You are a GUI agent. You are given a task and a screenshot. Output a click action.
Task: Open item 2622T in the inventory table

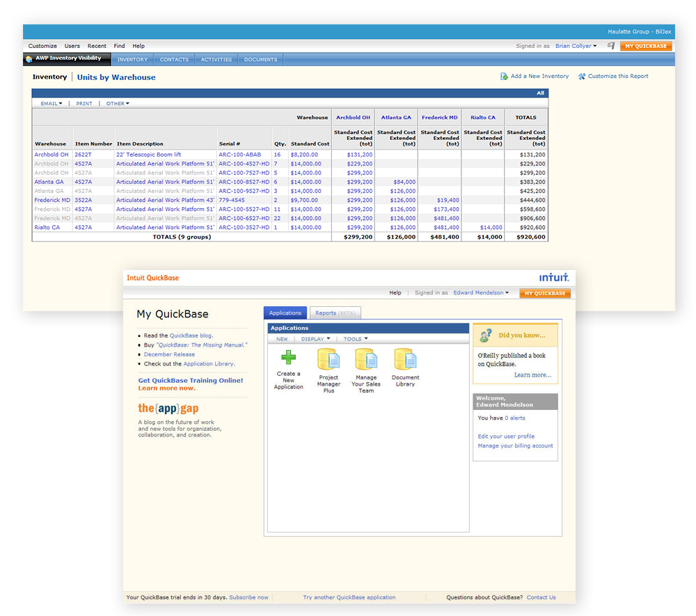[83, 155]
